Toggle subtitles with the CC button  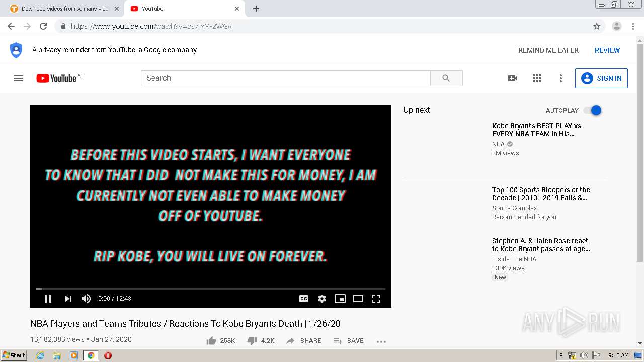click(304, 299)
